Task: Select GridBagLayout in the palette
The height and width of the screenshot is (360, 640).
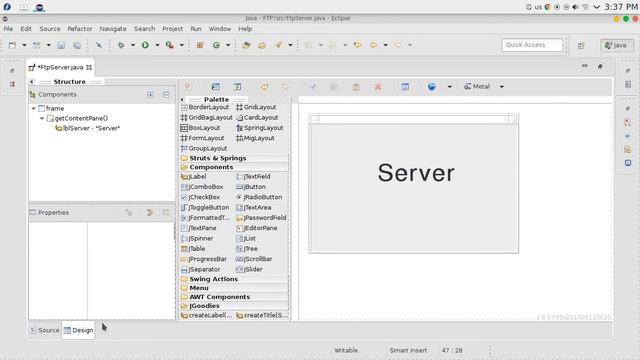Action: 207,117
